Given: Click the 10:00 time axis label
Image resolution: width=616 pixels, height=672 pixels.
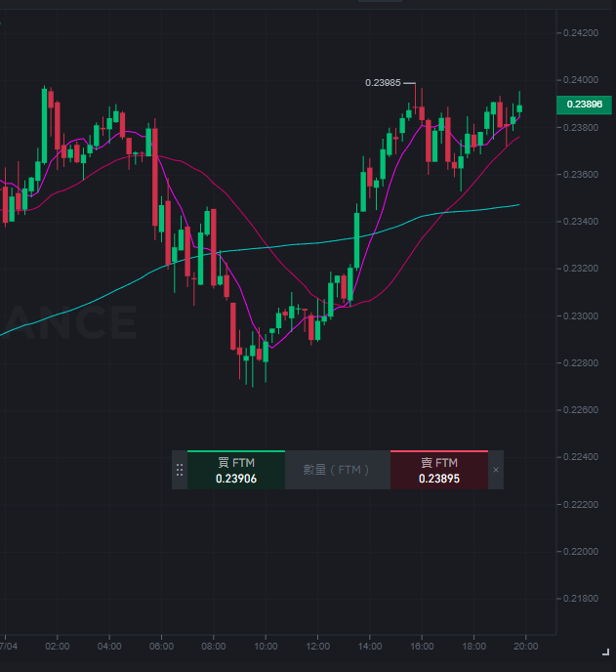Looking at the screenshot, I should 266,646.
